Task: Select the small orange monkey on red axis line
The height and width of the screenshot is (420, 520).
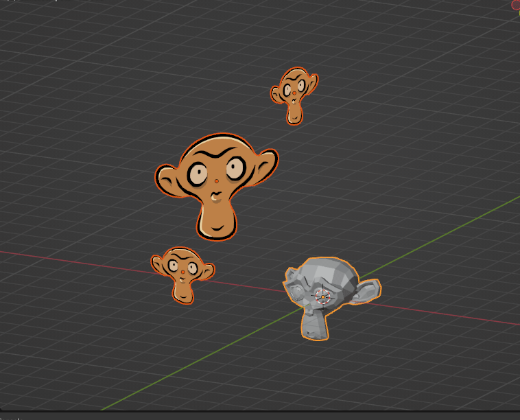Action: pos(182,275)
